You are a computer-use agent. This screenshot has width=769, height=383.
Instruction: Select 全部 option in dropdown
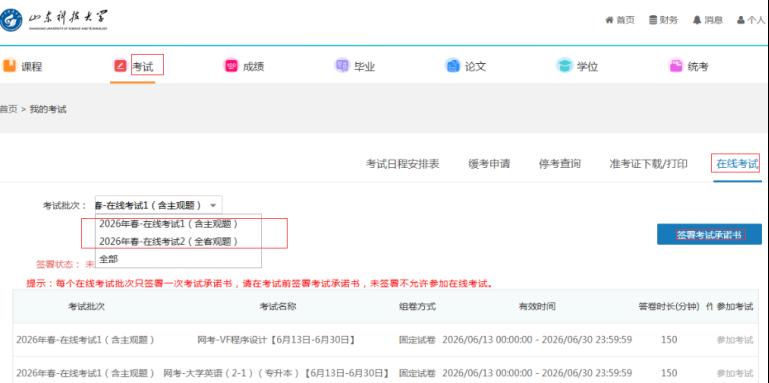point(179,259)
